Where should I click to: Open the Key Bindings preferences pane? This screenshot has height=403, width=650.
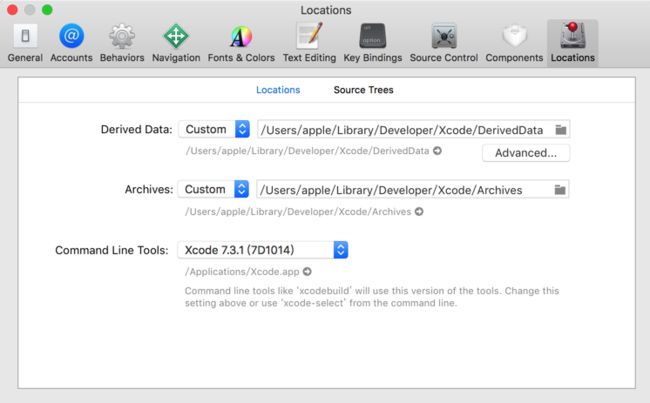tap(373, 43)
